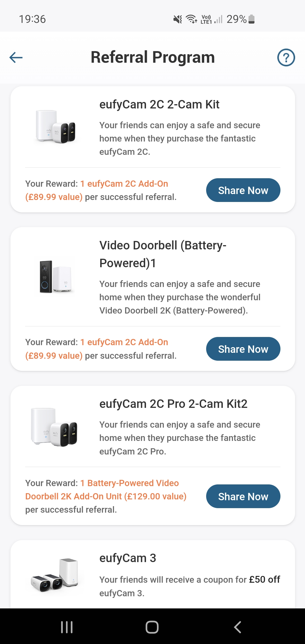
Task: Tap the Wi-Fi status icon
Action: [191, 19]
